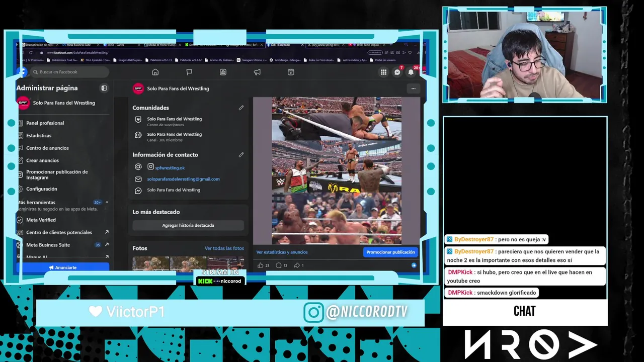Open the Facebook Home icon
The height and width of the screenshot is (362, 644).
coord(155,72)
